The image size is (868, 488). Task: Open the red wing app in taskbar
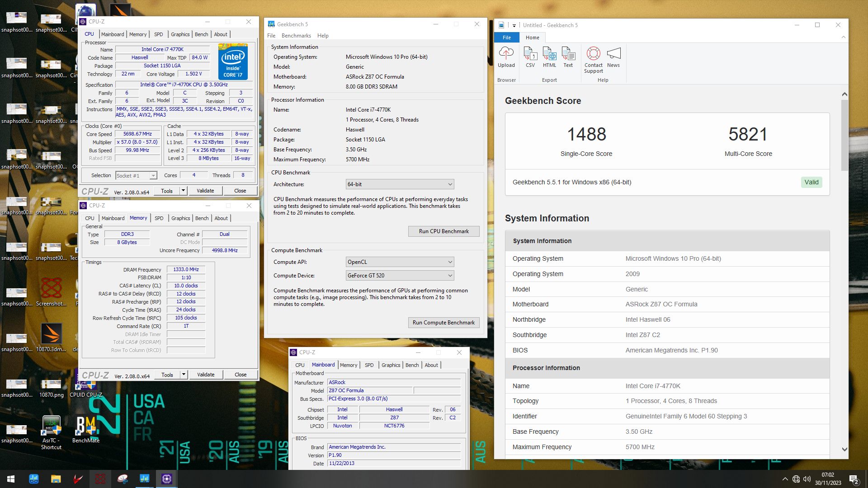pyautogui.click(x=78, y=479)
